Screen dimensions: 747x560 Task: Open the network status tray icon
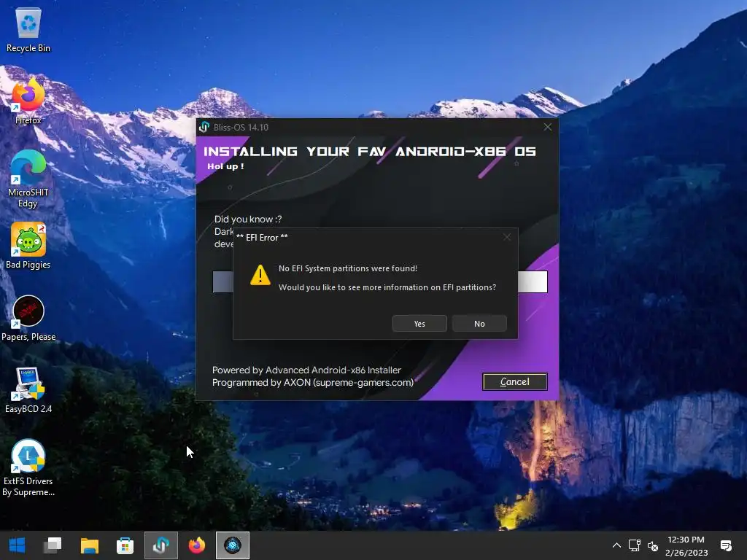pyautogui.click(x=634, y=545)
